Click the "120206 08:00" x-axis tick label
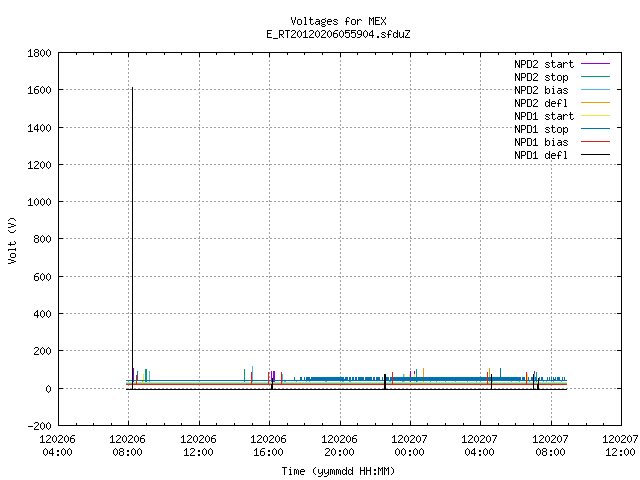This screenshot has width=640, height=480. click(x=127, y=446)
